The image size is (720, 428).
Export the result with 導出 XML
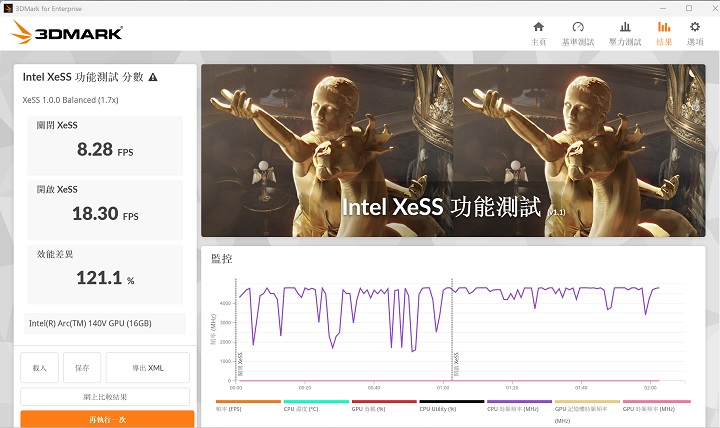point(147,367)
